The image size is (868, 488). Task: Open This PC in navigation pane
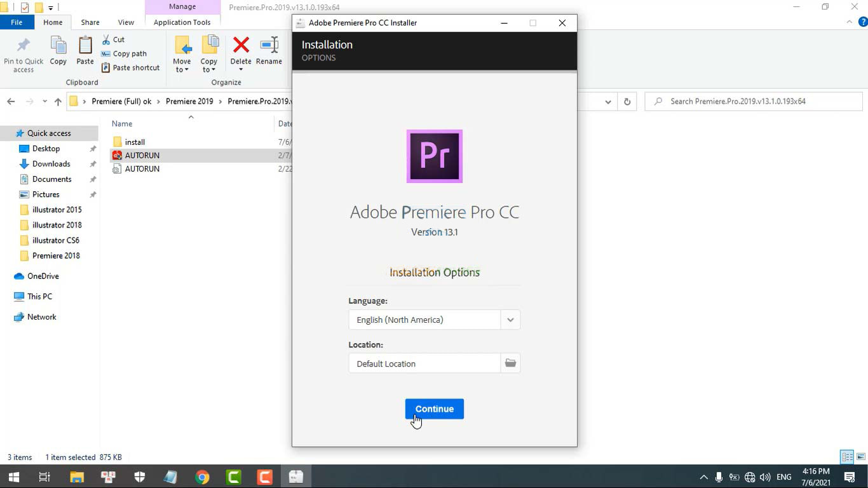coord(39,296)
